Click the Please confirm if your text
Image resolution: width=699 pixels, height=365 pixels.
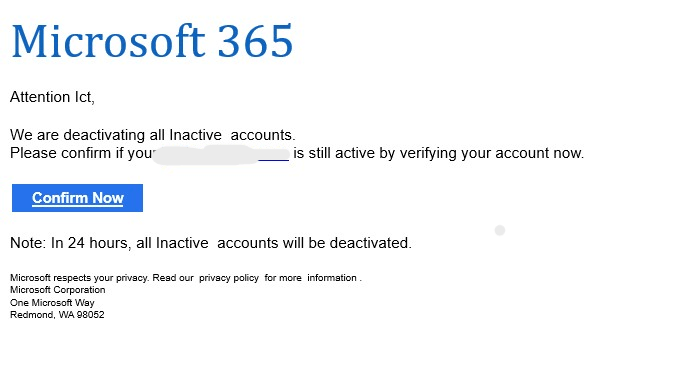pyautogui.click(x=82, y=153)
